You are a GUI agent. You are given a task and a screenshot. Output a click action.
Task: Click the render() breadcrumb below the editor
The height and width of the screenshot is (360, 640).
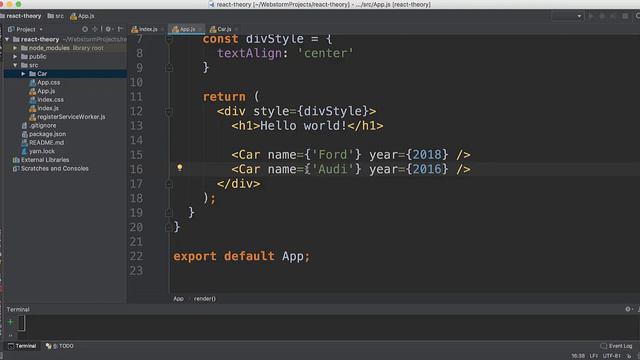(205, 299)
